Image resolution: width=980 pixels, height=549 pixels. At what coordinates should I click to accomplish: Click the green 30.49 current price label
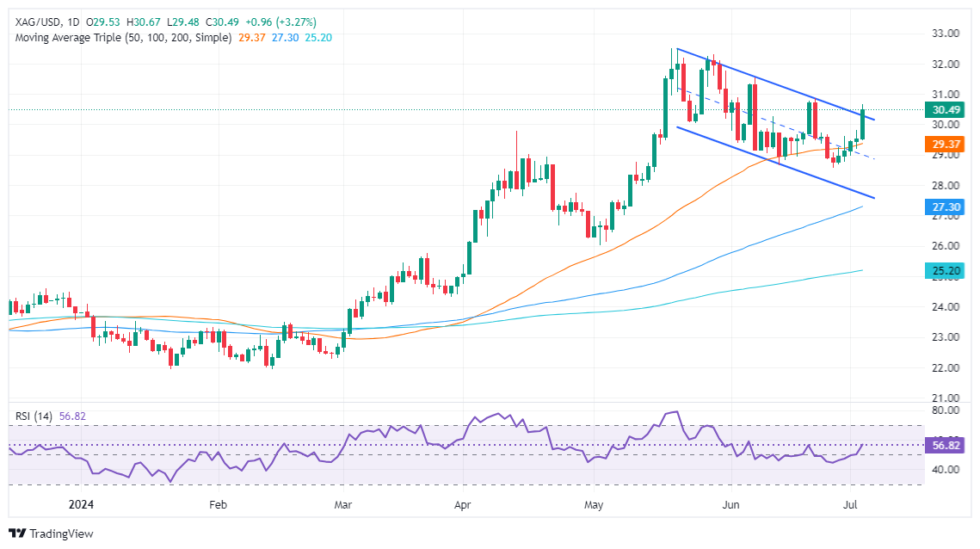tap(945, 110)
